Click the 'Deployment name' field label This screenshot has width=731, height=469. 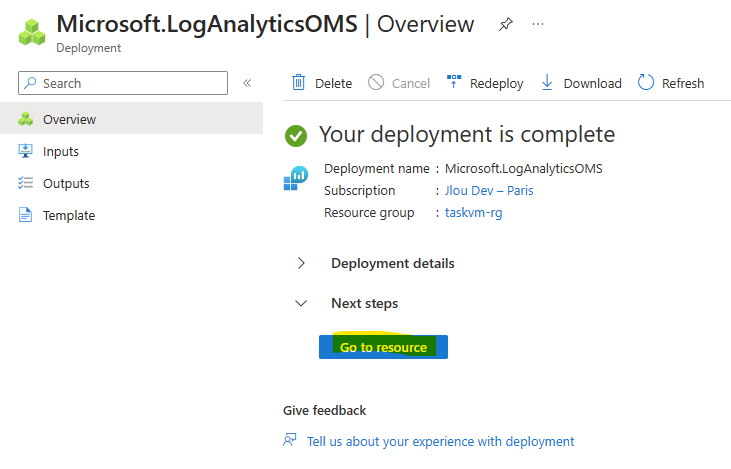377,168
